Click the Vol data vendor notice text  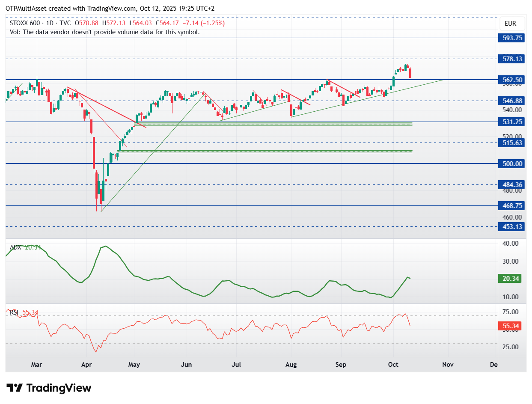pyautogui.click(x=105, y=32)
